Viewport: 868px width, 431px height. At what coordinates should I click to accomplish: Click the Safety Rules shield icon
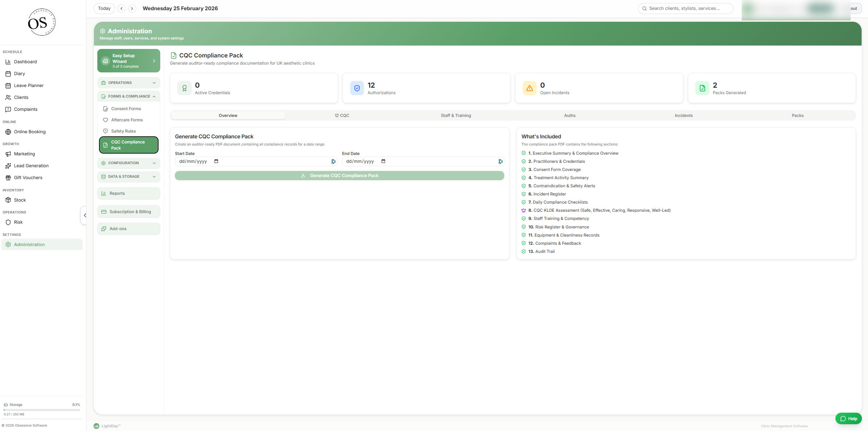coord(105,131)
